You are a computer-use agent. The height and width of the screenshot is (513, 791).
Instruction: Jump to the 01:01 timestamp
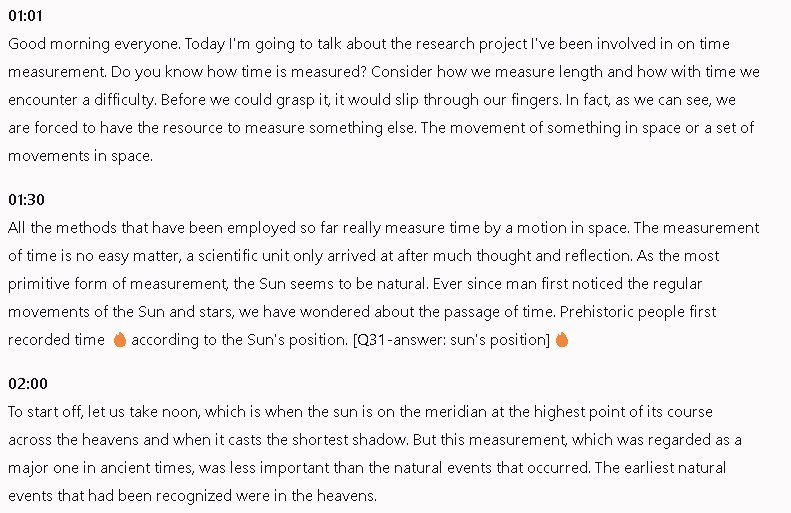point(25,16)
